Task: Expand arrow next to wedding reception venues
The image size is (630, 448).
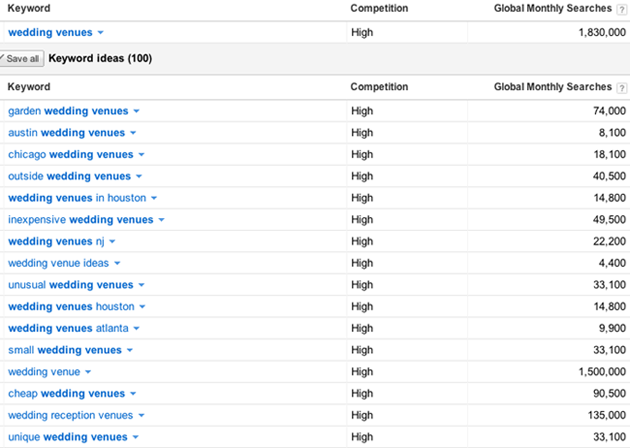Action: [x=141, y=416]
